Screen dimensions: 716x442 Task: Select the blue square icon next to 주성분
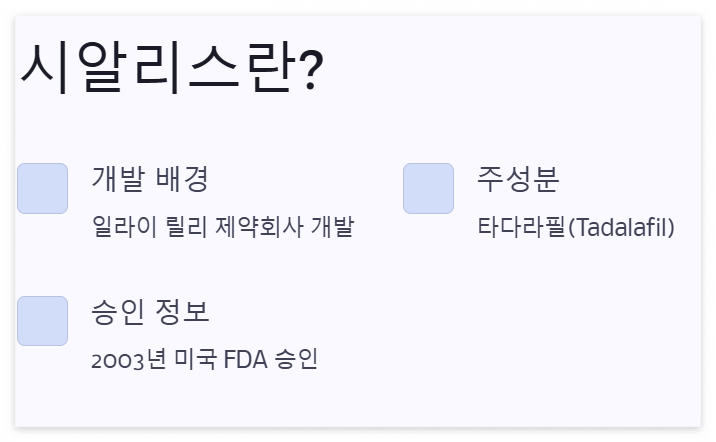click(428, 188)
